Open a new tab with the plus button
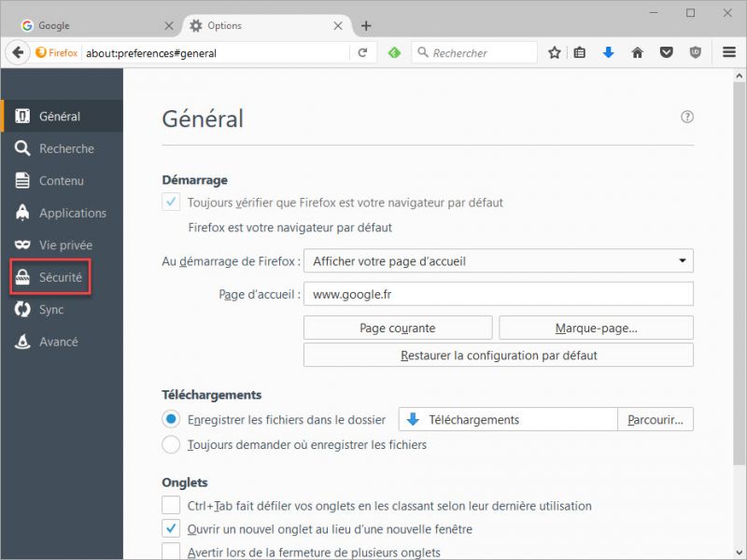This screenshot has height=560, width=747. (x=366, y=26)
